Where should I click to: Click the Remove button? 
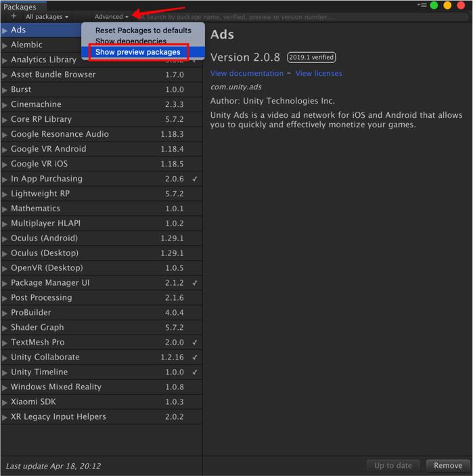tap(448, 465)
